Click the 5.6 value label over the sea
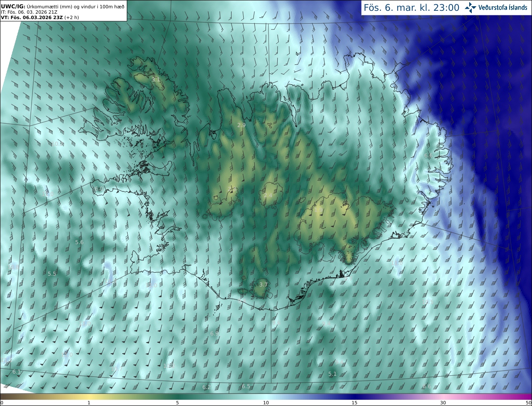 pos(79,242)
